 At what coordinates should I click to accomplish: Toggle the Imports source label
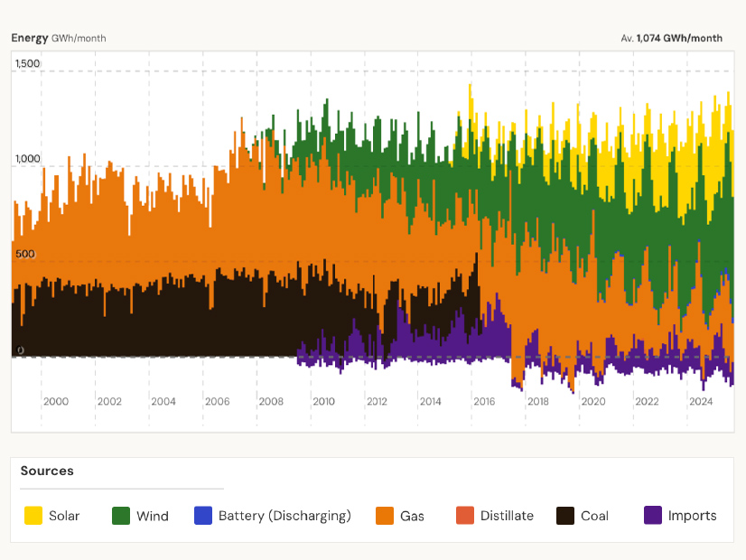pos(692,516)
